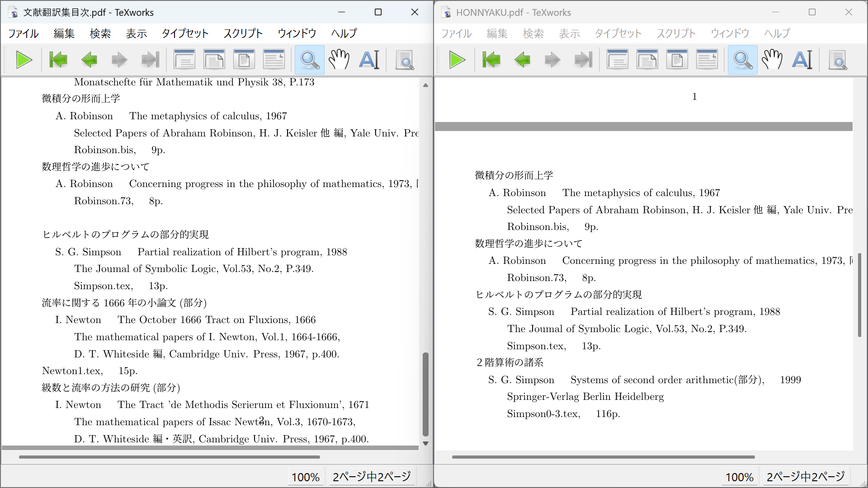Open ヘルプ menu in HONNYAKU window
Image resolution: width=868 pixels, height=488 pixels.
[x=777, y=33]
